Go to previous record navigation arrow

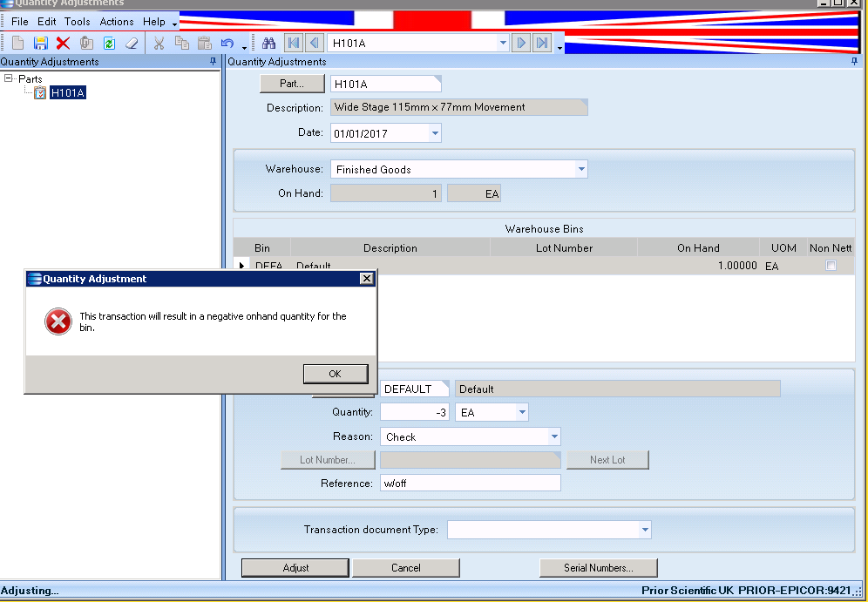coord(314,43)
